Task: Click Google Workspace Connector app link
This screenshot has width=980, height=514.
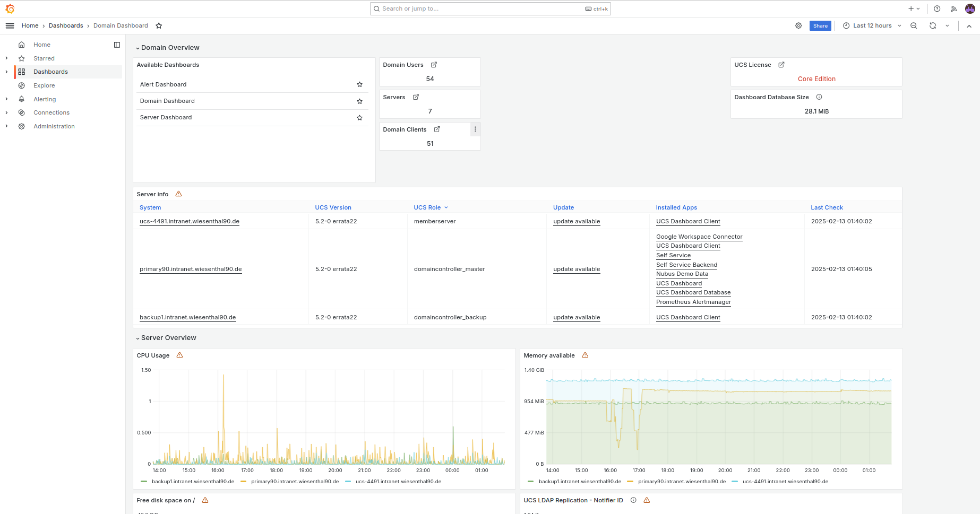Action: point(699,237)
